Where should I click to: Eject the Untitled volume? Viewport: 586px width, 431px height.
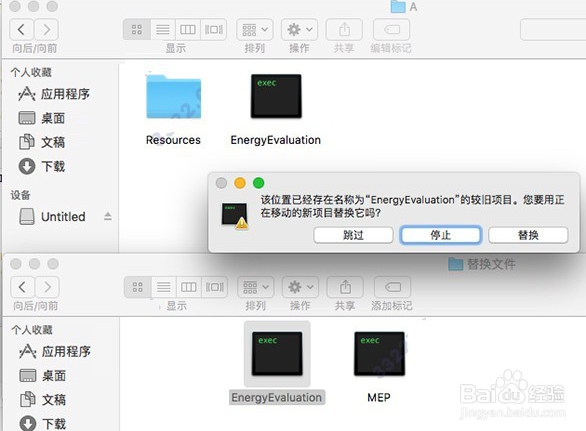coord(108,216)
